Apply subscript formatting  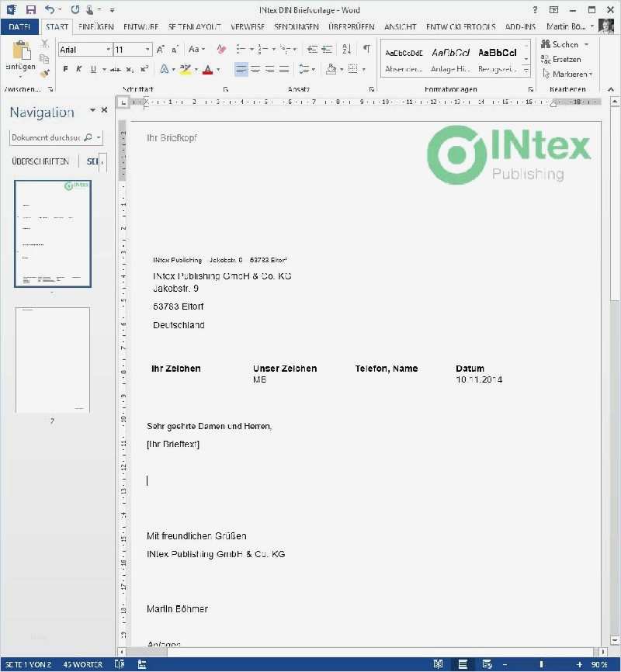[x=130, y=69]
